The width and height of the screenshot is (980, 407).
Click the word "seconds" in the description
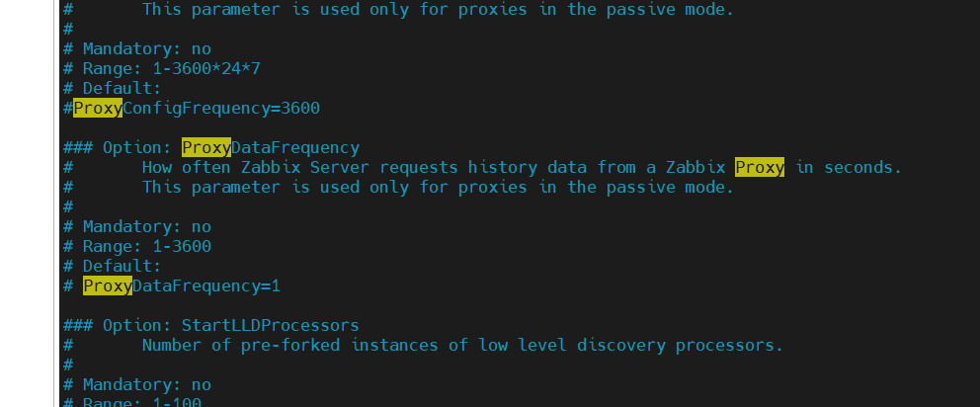[857, 167]
